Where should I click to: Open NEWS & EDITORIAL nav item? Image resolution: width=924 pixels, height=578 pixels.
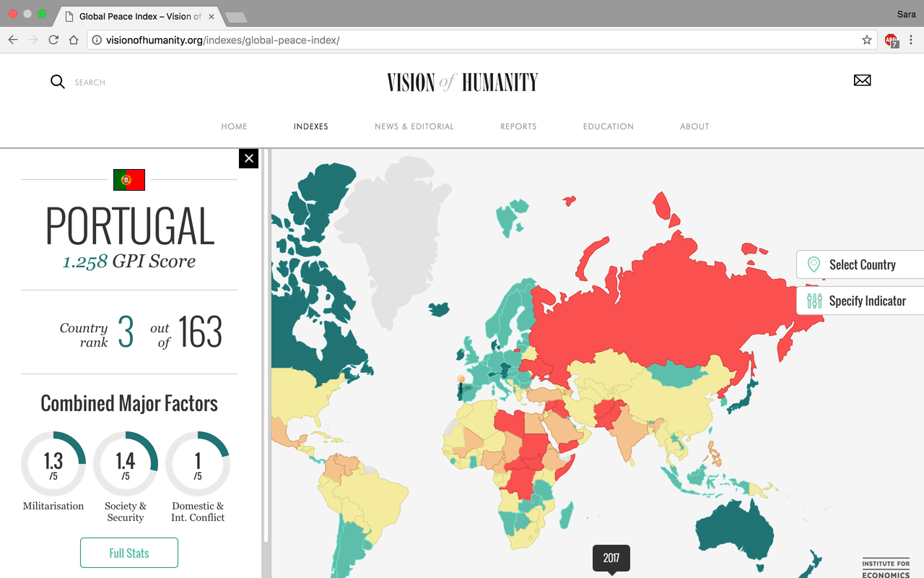(414, 126)
